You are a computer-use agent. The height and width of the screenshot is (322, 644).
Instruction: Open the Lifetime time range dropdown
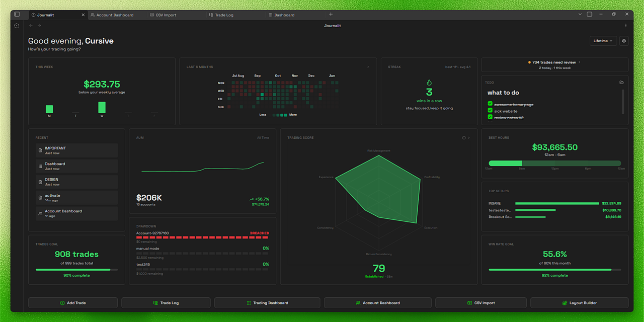coord(603,41)
